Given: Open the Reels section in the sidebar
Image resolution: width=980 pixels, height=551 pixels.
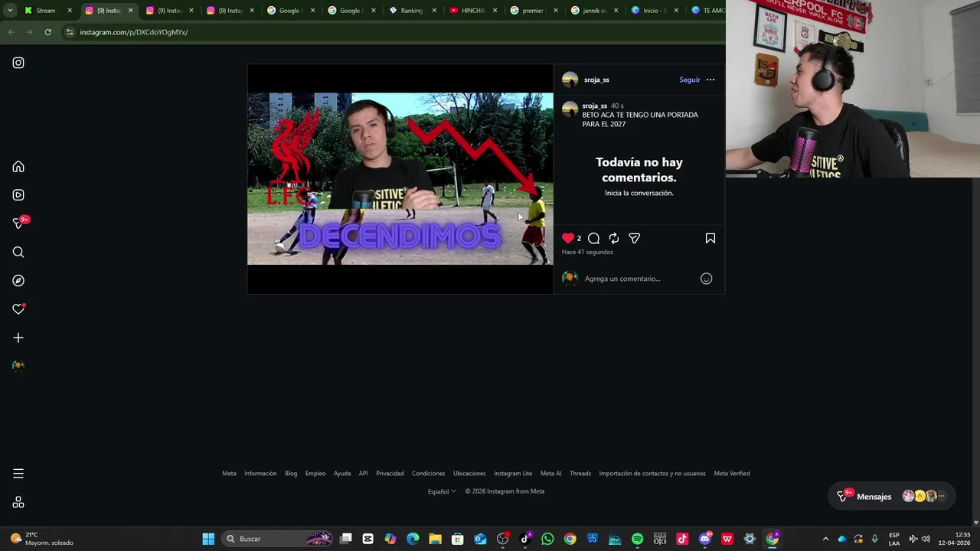Looking at the screenshot, I should pos(18,195).
